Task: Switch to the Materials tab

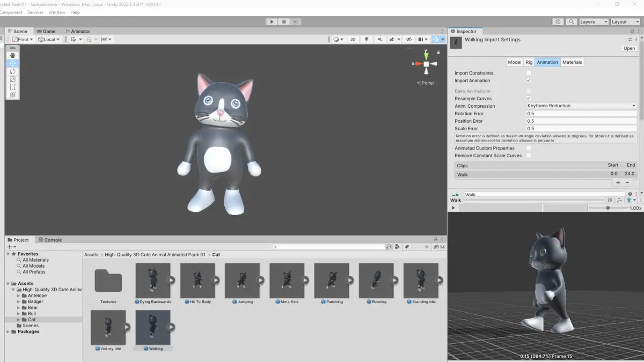Action: click(x=572, y=62)
